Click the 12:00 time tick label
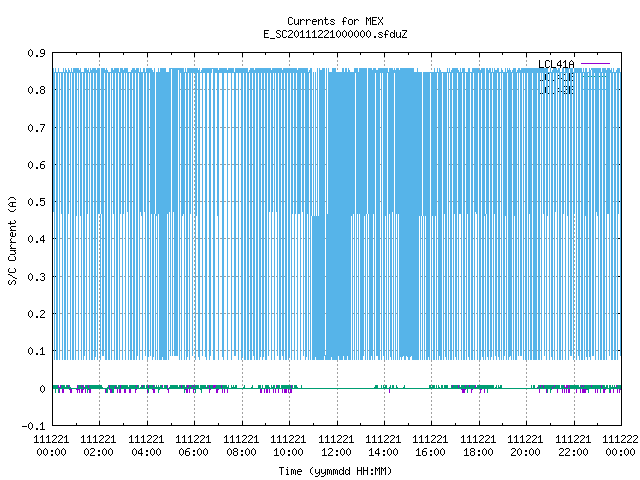This screenshot has height=480, width=640. (x=336, y=452)
